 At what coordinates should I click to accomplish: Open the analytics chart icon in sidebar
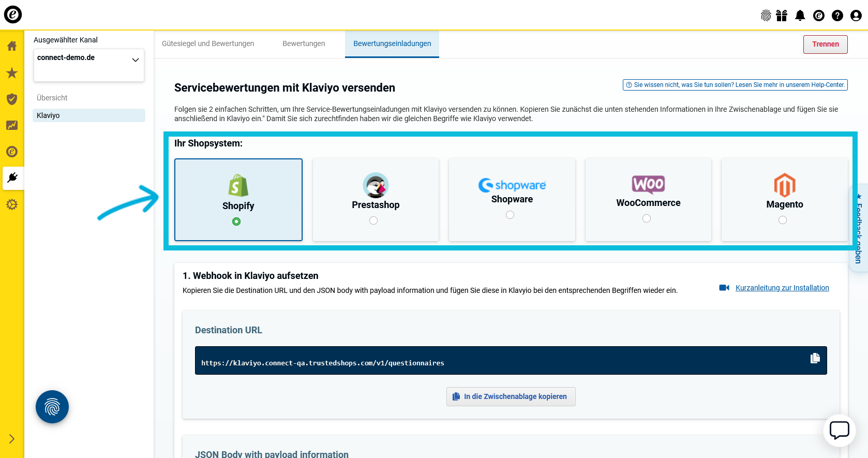click(x=12, y=125)
